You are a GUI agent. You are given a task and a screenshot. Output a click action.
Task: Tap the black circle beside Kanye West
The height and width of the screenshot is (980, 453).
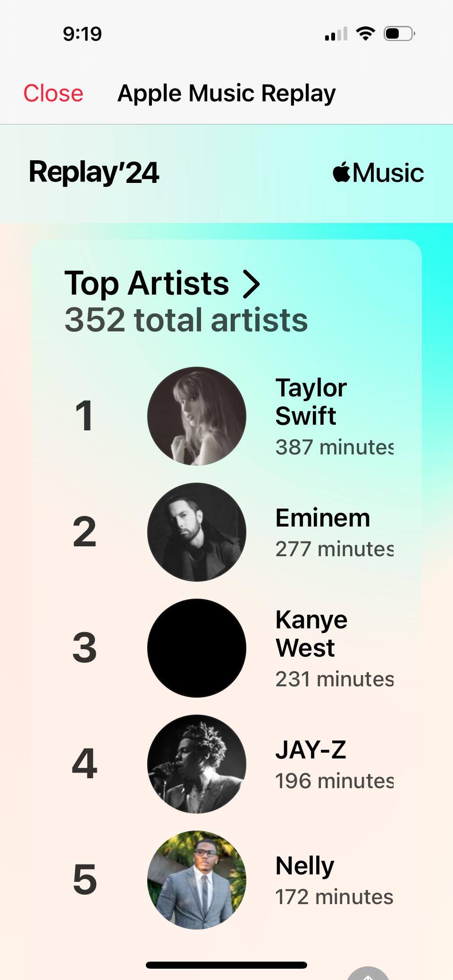click(196, 648)
